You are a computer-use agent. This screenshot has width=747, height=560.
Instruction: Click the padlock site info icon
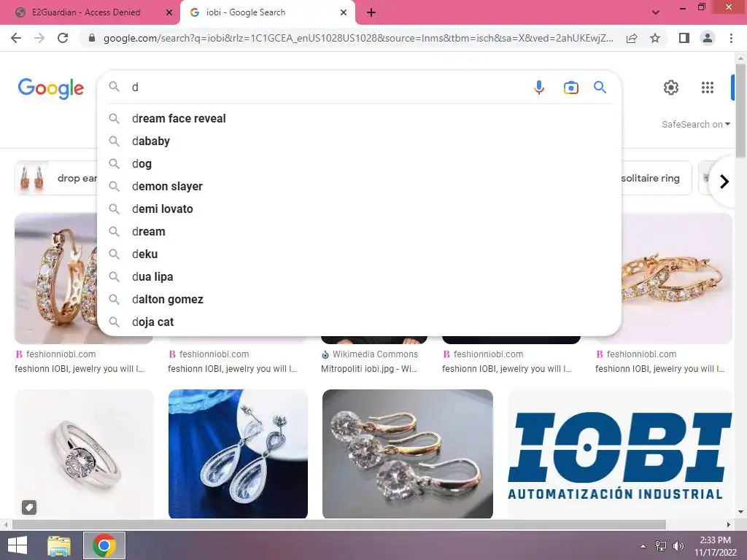(92, 38)
